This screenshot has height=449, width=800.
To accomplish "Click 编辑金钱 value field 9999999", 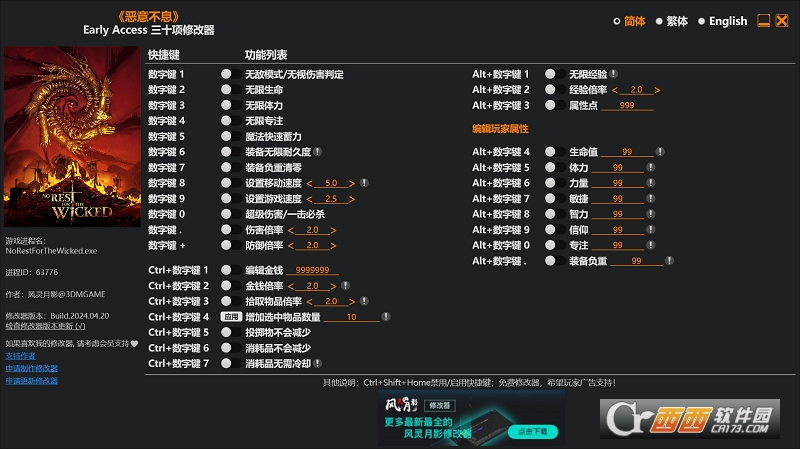I will coord(312,270).
